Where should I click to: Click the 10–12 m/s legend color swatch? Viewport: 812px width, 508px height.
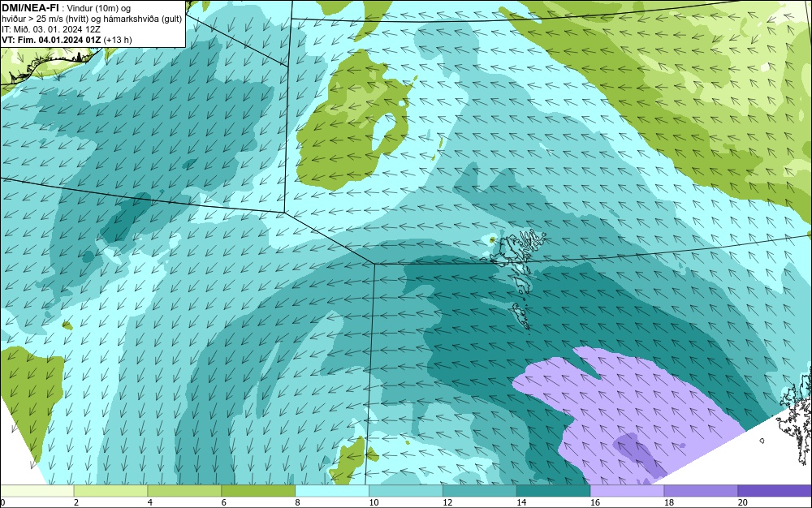pos(406,491)
